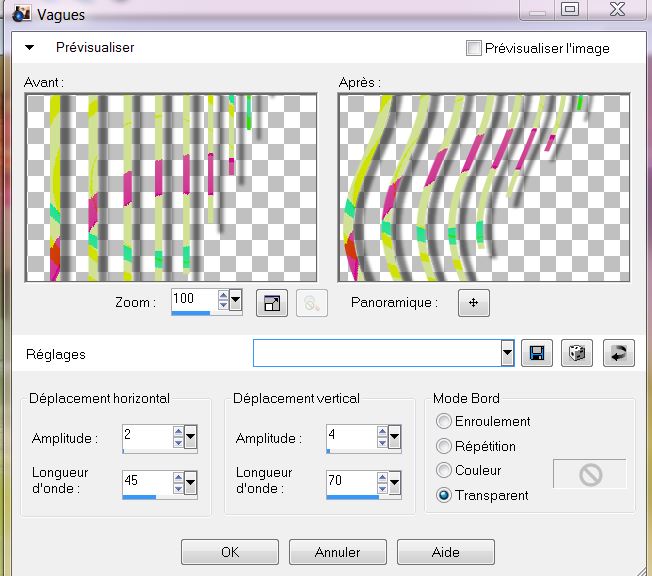Screen dimensions: 652x576
Task: Decrease horizontal Longueur d'onde with the down arrow
Action: tap(178, 489)
